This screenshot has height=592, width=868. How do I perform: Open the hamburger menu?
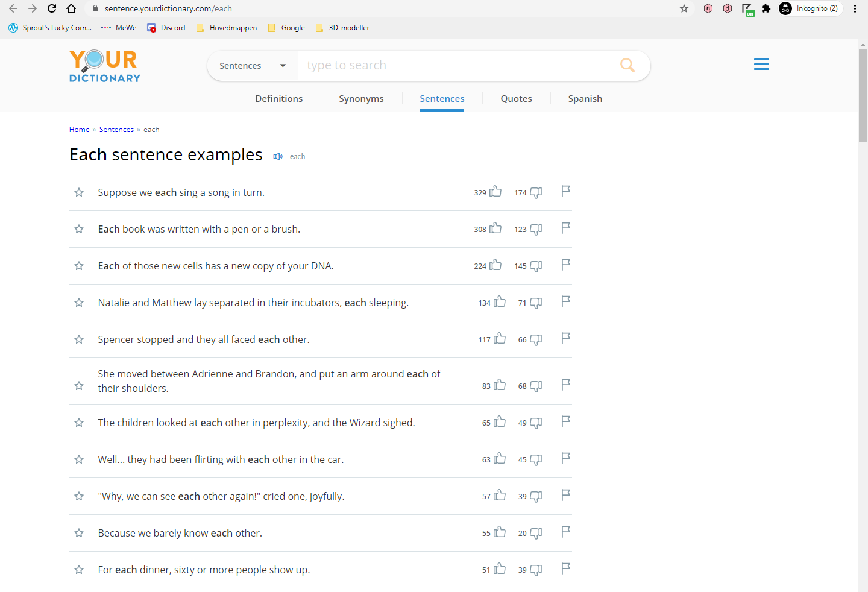click(761, 64)
